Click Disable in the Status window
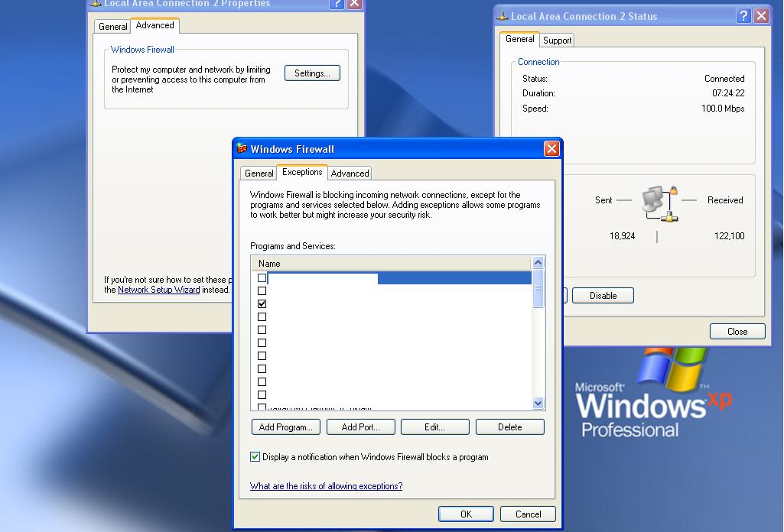 603,295
